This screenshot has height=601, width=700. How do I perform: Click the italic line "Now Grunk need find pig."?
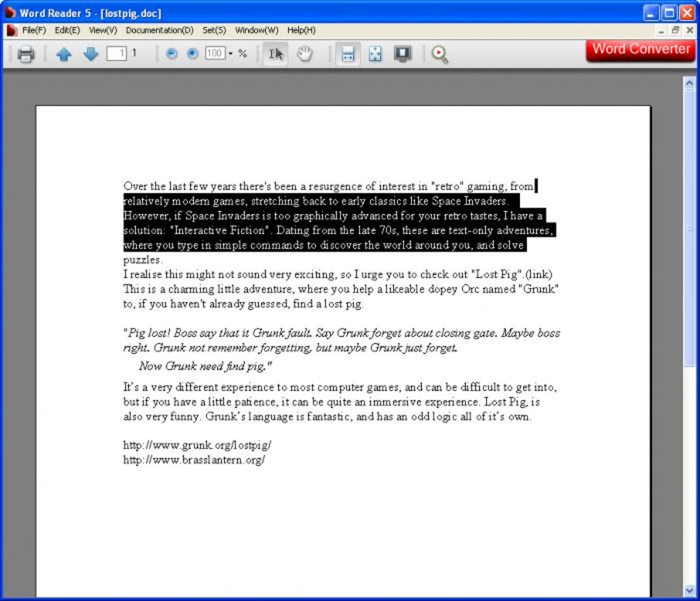pyautogui.click(x=205, y=366)
